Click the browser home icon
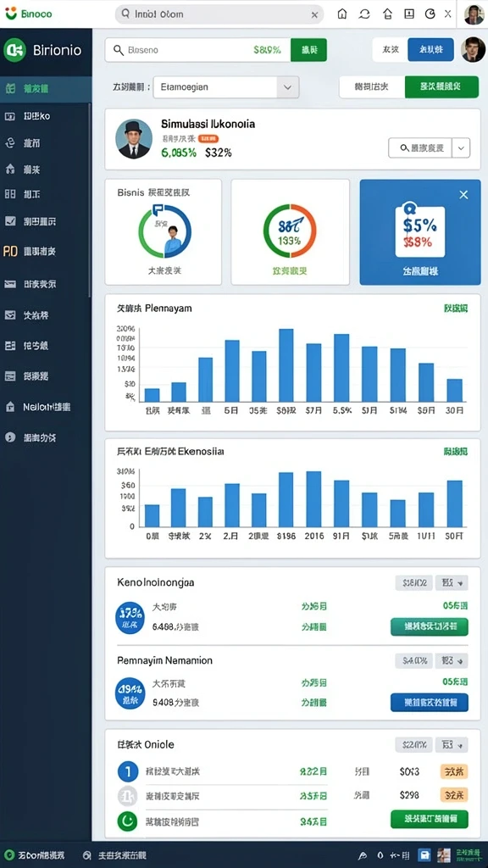The image size is (488, 868). (342, 14)
